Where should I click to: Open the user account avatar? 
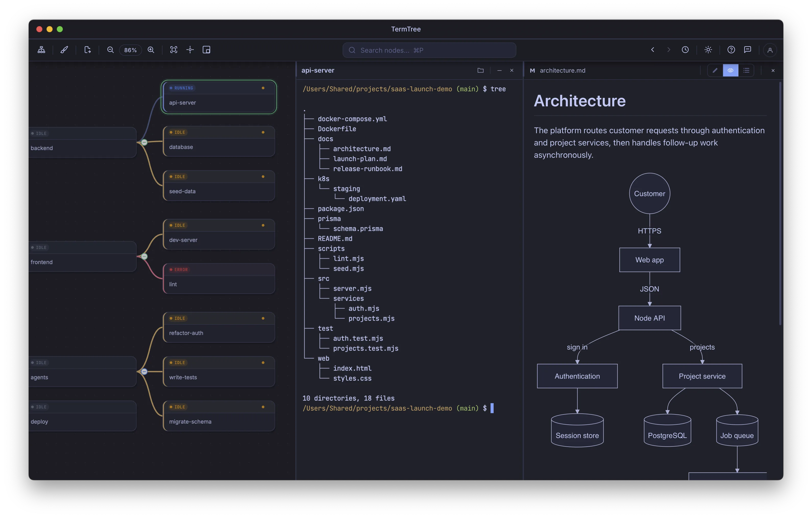(x=770, y=50)
